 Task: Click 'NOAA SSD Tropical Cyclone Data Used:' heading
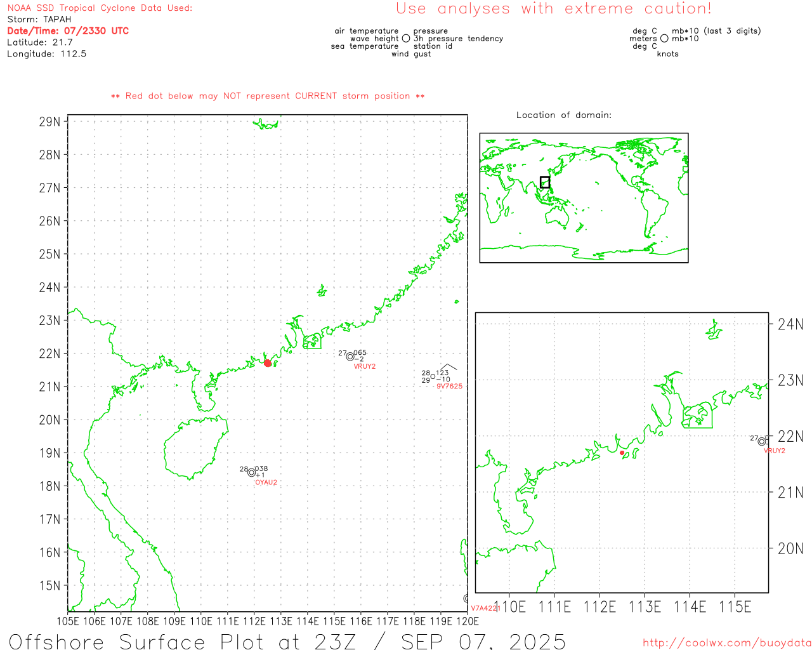click(100, 8)
